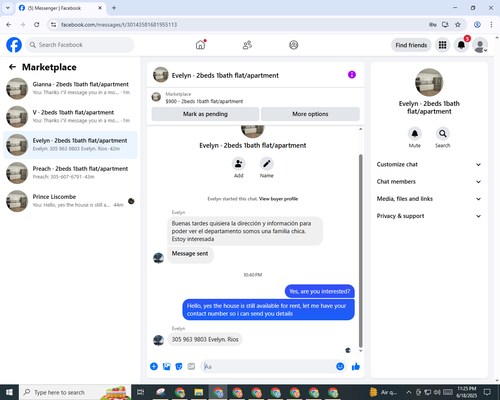Click More options button
The height and width of the screenshot is (400, 500).
click(310, 114)
